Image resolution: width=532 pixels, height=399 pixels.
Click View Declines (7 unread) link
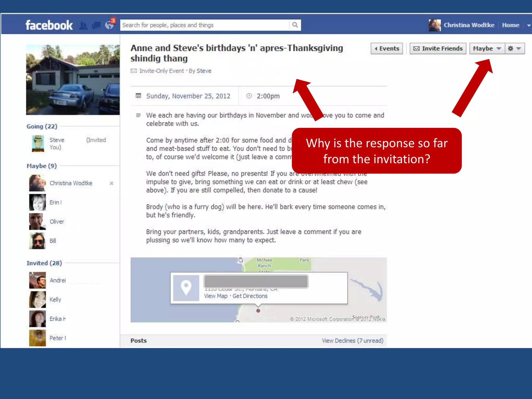tap(353, 341)
